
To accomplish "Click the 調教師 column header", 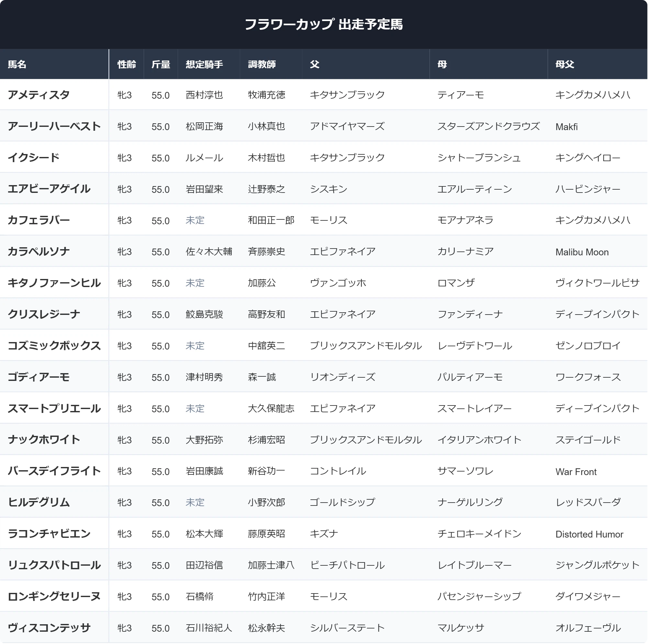I will (x=262, y=64).
